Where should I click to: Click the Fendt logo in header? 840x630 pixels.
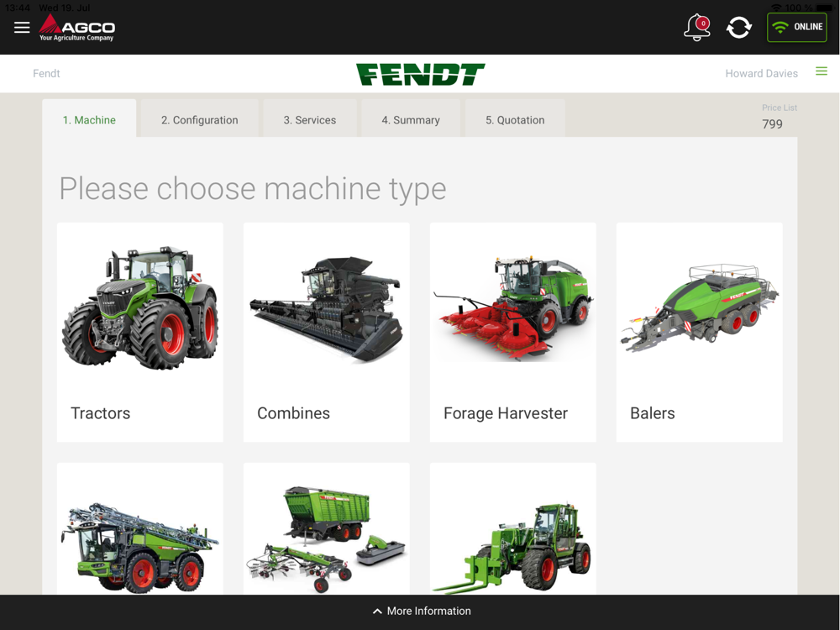(x=421, y=74)
